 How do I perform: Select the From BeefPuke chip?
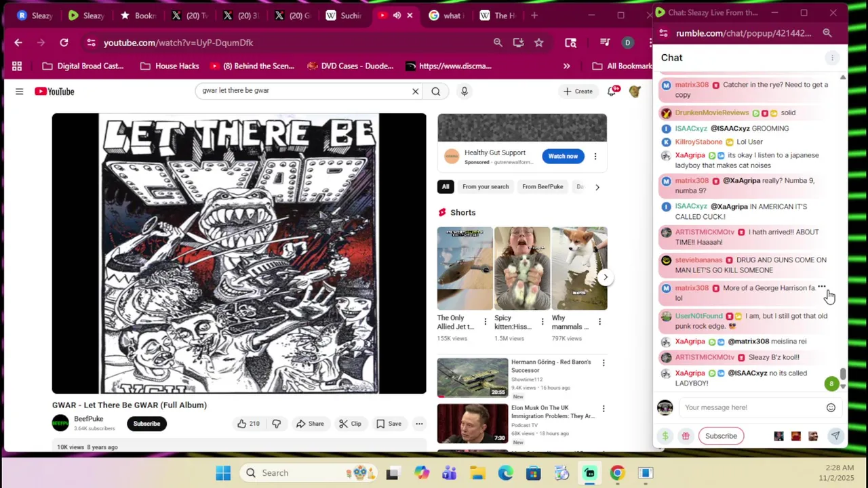coord(542,186)
